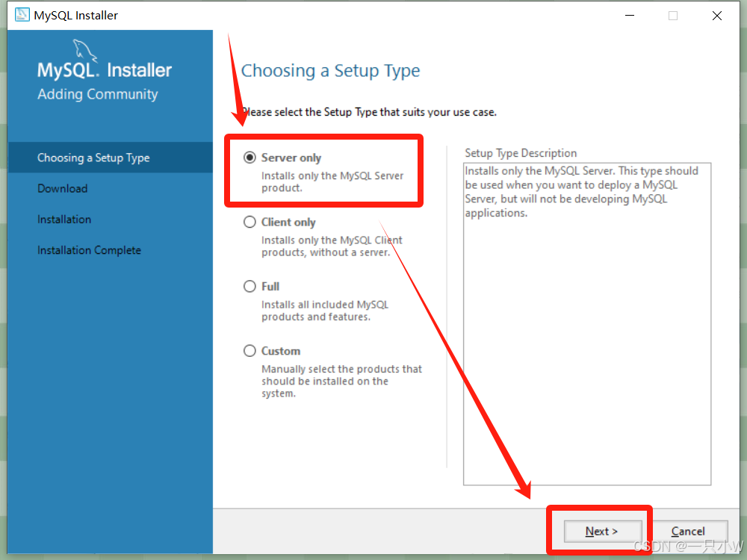
Task: Click the 'Installs only the MySQL Server product.' text
Action: (x=332, y=182)
